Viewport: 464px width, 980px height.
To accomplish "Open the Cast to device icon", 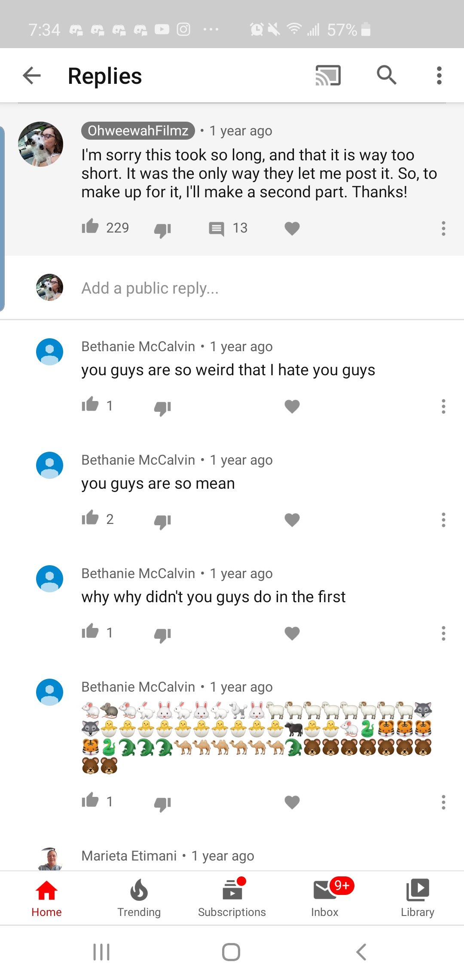I will tap(328, 76).
